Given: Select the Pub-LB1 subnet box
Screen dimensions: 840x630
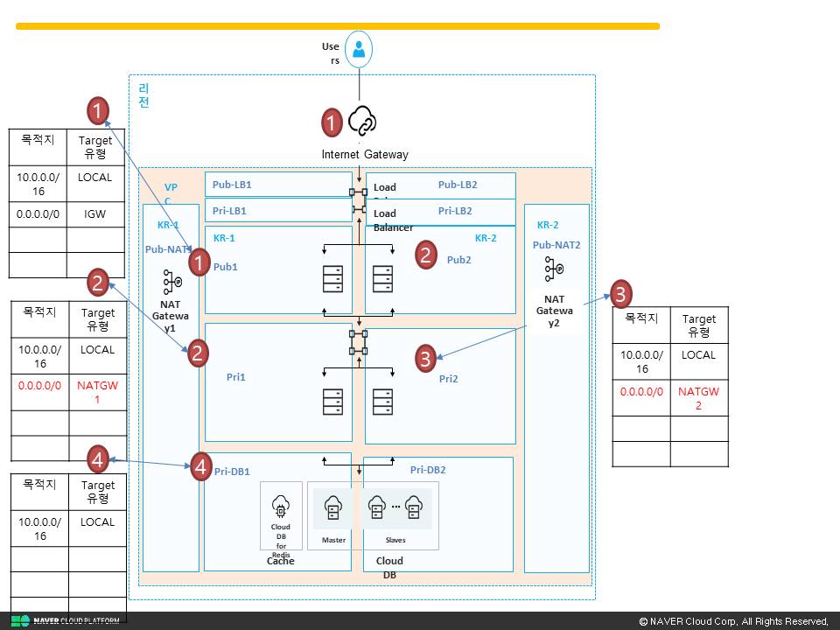Looking at the screenshot, I should coord(278,185).
